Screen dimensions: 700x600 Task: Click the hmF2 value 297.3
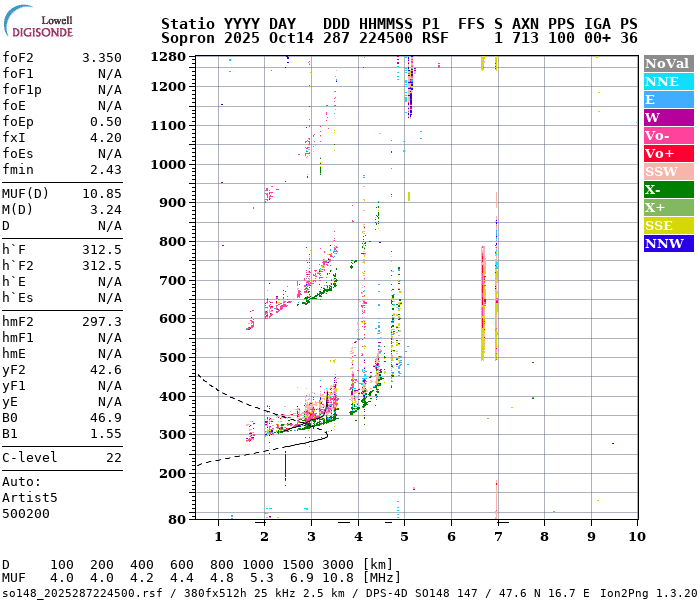click(101, 322)
